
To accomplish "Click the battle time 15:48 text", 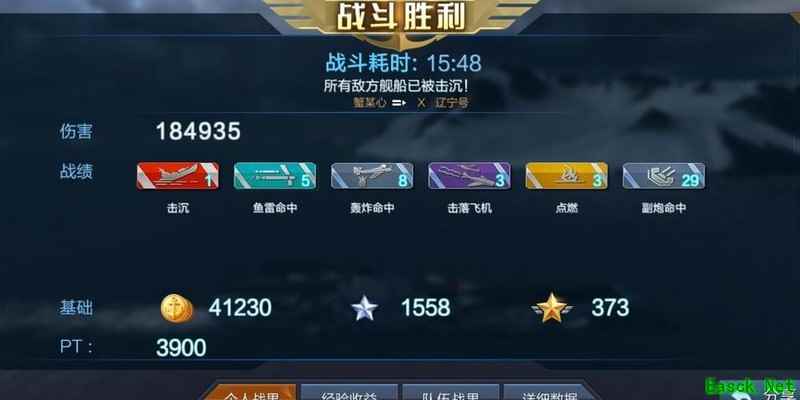I will 454,63.
